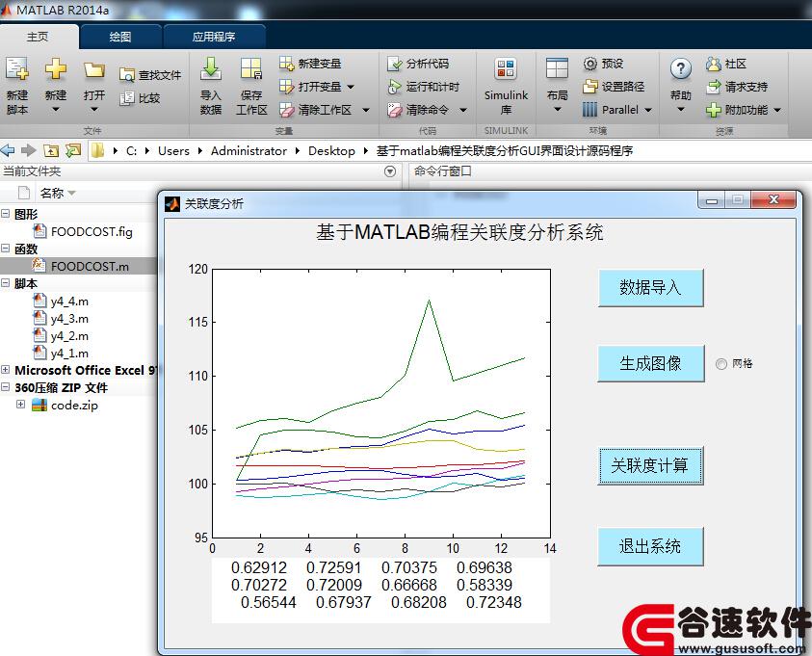Open the 打开变量 dropdown arrow
This screenshot has height=656, width=812.
[351, 87]
